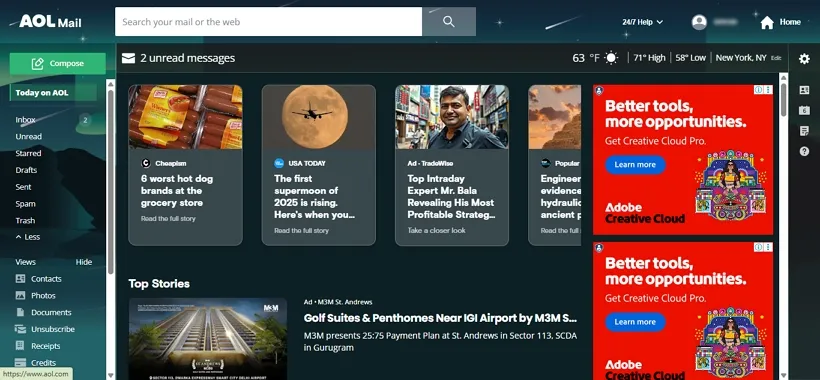The image size is (820, 380).
Task: Click the Documents view icon in sidebar
Action: (x=20, y=312)
